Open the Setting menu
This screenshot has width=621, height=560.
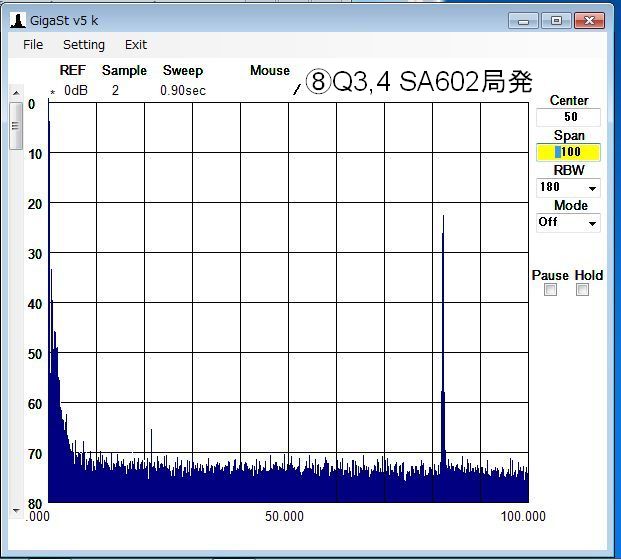(x=84, y=45)
